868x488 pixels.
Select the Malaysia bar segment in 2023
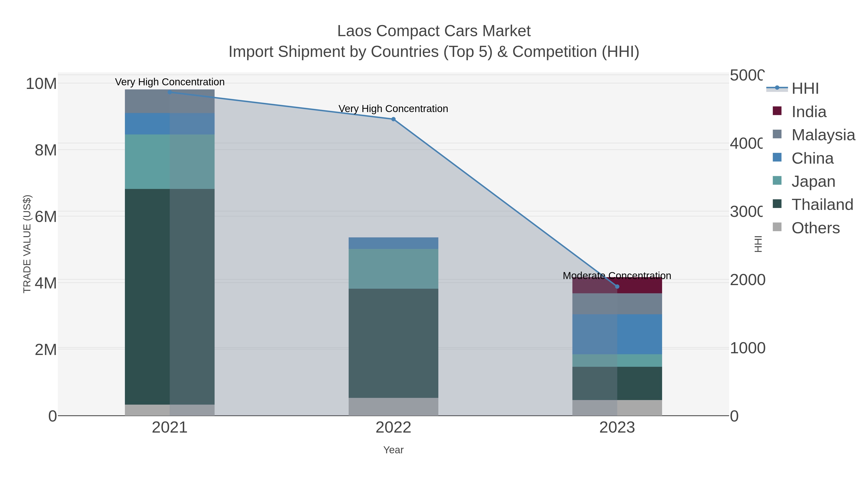click(x=617, y=304)
